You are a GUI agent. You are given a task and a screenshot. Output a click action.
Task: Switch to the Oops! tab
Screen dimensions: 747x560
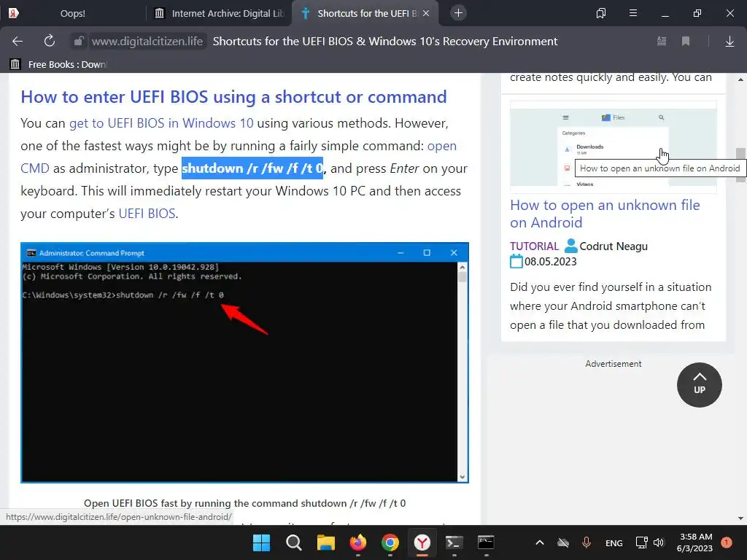point(72,13)
